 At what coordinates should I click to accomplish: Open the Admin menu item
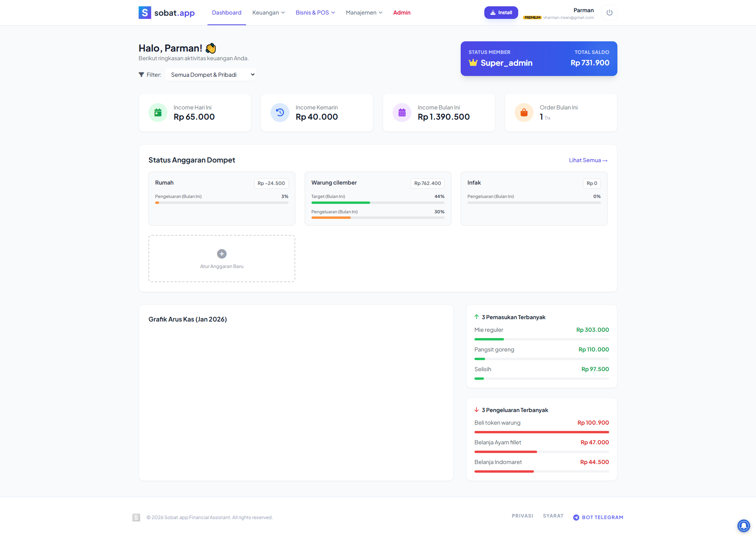[402, 12]
